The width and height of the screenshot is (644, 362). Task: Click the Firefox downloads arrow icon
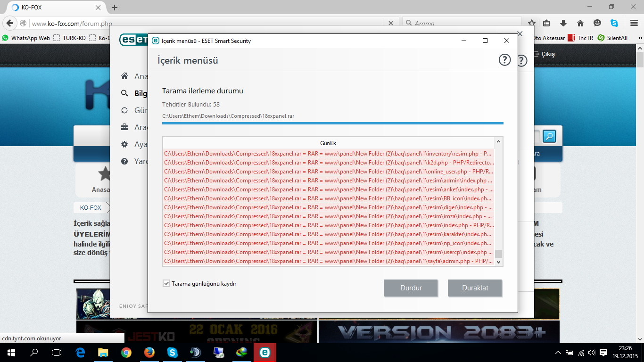pos(563,23)
